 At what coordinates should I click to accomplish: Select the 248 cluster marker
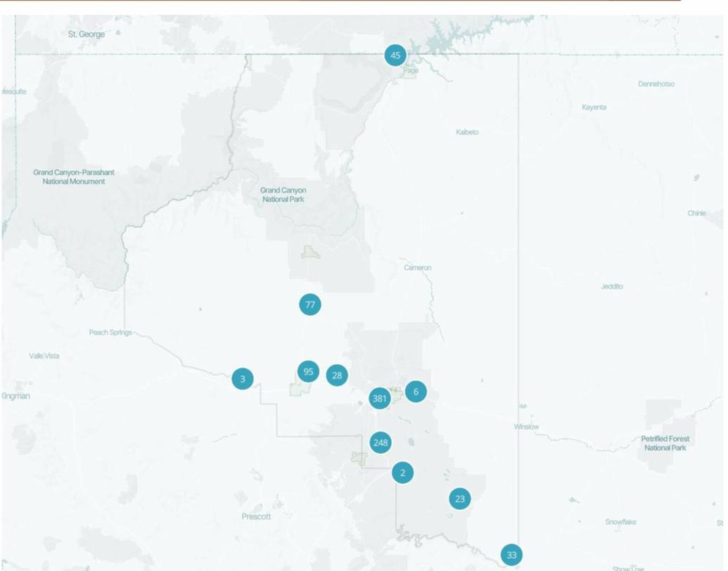380,443
